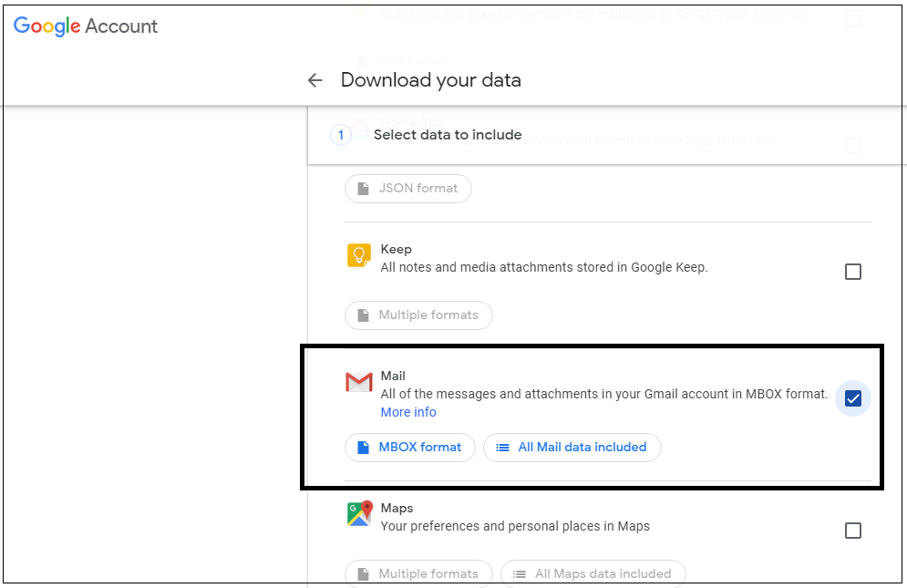Check the Keep checkbox

pos(853,272)
